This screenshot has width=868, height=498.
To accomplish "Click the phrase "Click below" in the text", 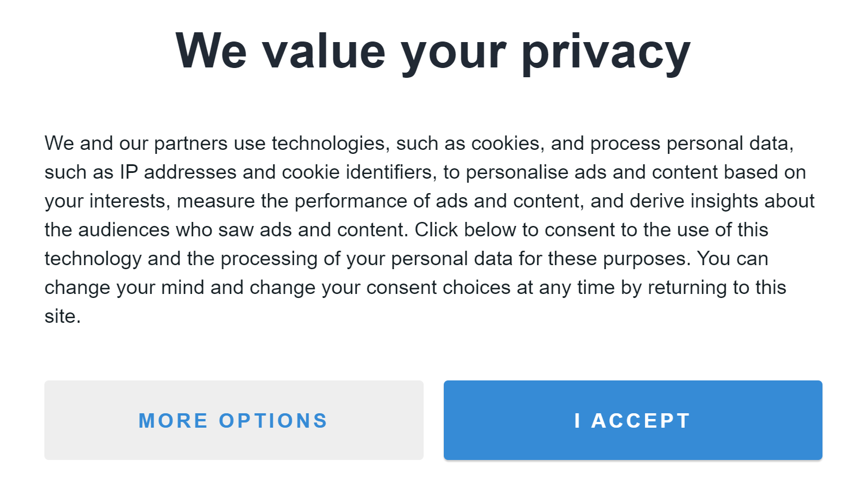I will tap(465, 230).
